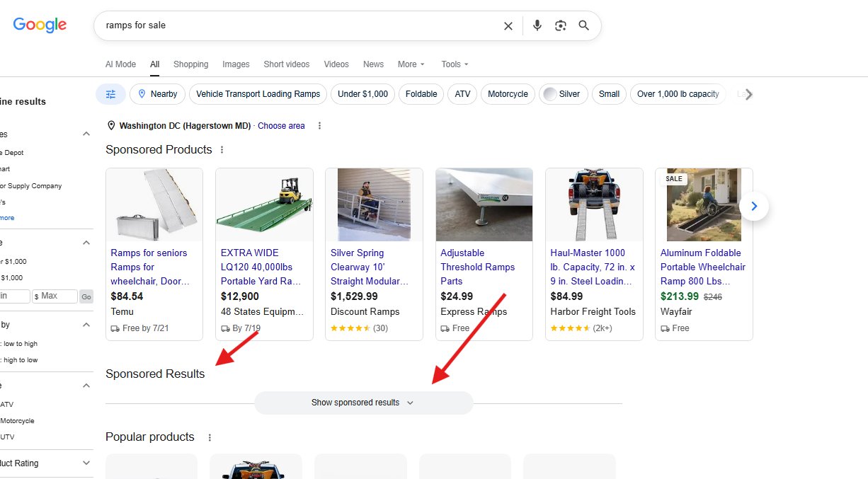Click the Express Ramps threshold ramp image
The image size is (868, 479).
point(484,205)
